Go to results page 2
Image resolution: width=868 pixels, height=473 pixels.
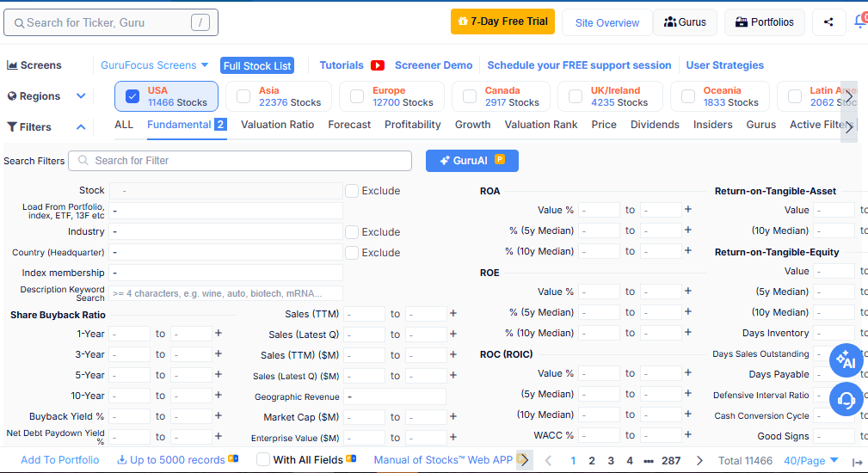[x=592, y=460]
